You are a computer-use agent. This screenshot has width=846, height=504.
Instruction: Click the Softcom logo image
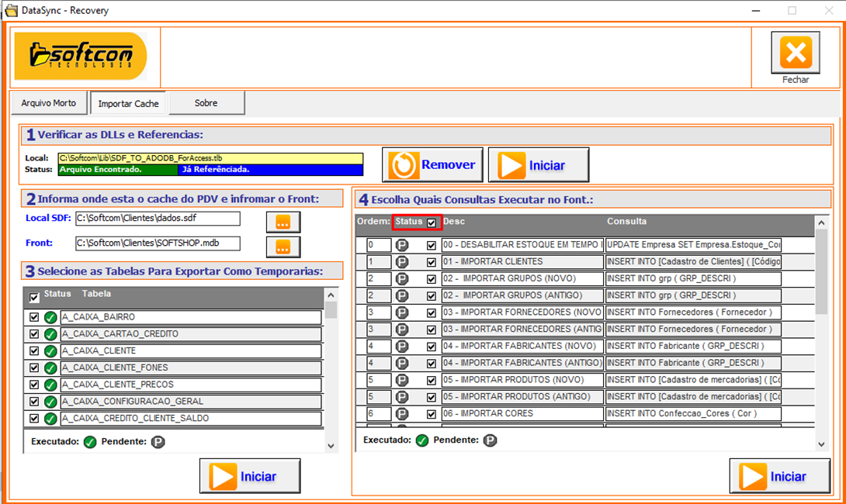click(81, 56)
